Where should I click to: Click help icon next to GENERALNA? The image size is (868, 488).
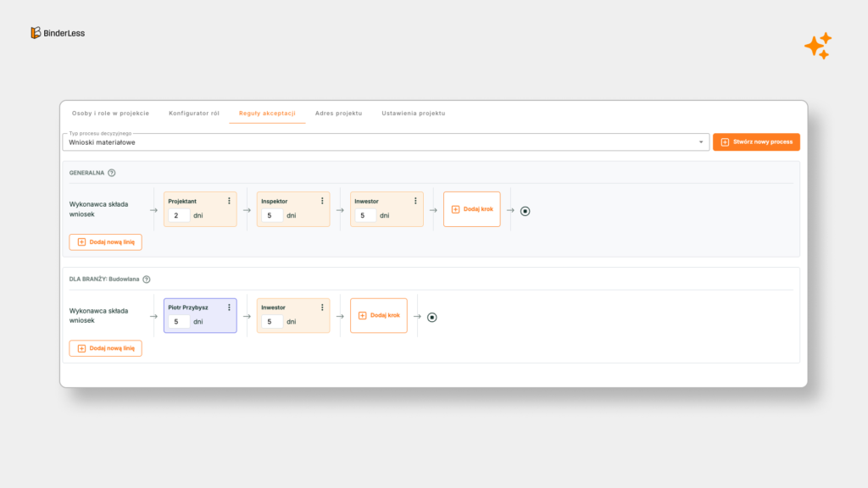[112, 173]
